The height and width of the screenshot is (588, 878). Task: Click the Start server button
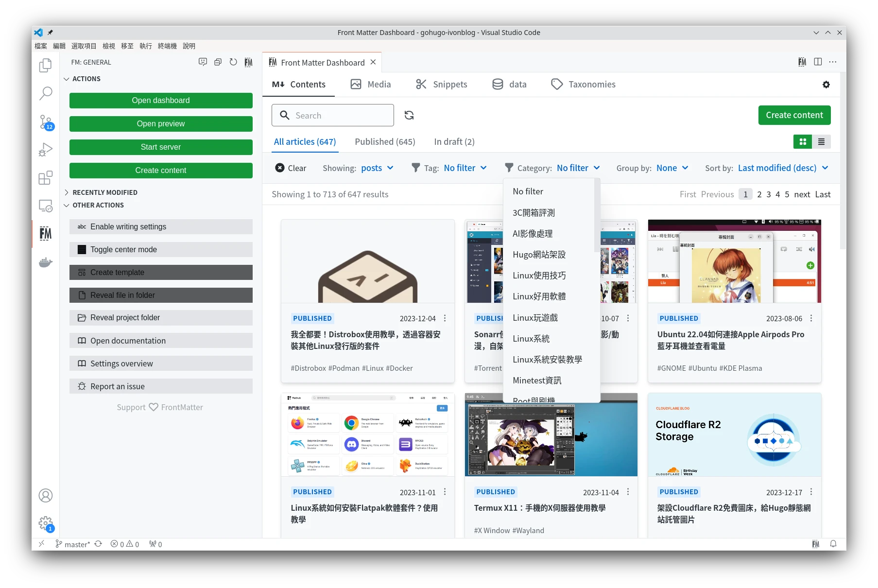tap(161, 147)
